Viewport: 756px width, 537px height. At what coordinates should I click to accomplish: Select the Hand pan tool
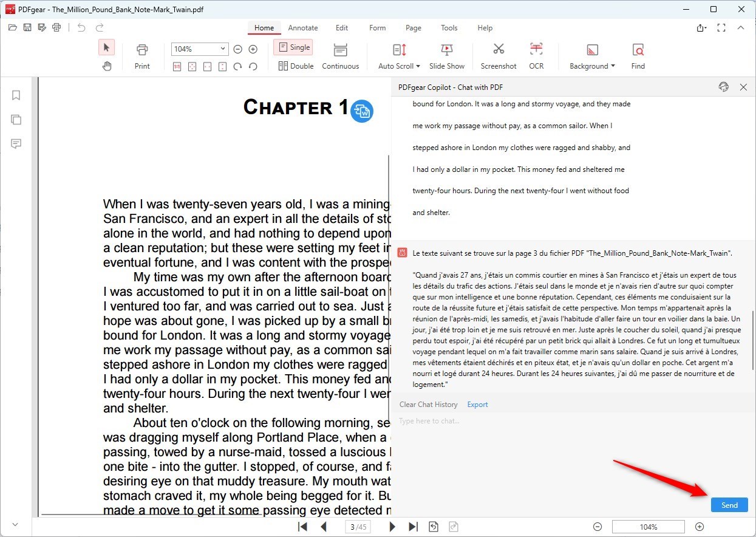[107, 67]
